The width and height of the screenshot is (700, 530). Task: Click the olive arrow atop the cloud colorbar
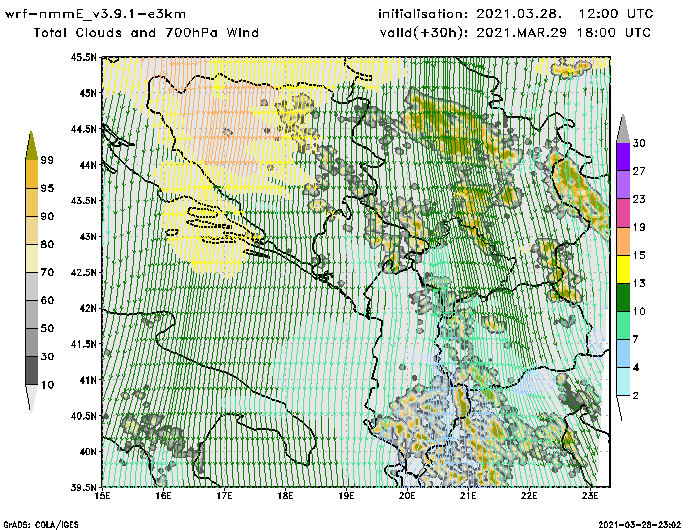31,144
